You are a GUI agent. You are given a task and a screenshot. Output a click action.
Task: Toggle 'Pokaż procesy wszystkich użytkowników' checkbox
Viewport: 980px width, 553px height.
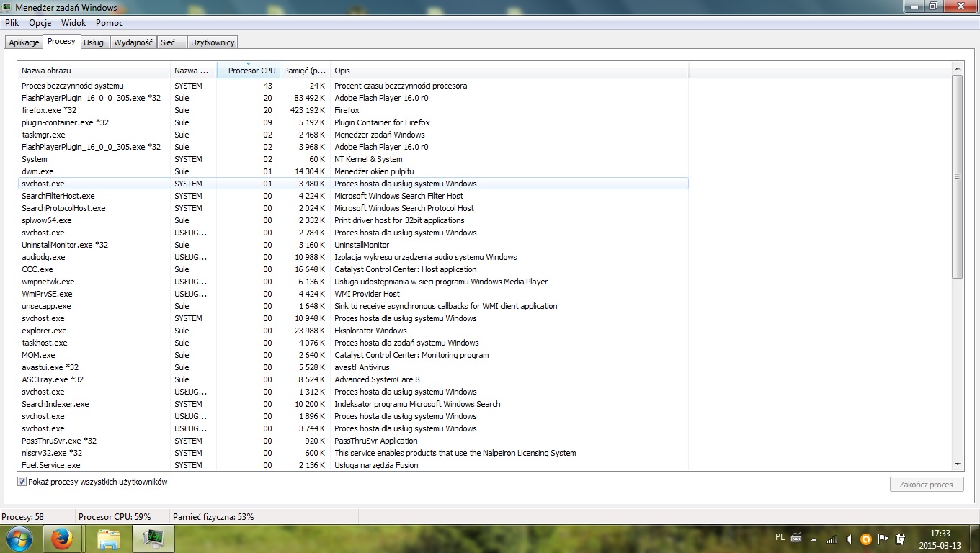22,482
